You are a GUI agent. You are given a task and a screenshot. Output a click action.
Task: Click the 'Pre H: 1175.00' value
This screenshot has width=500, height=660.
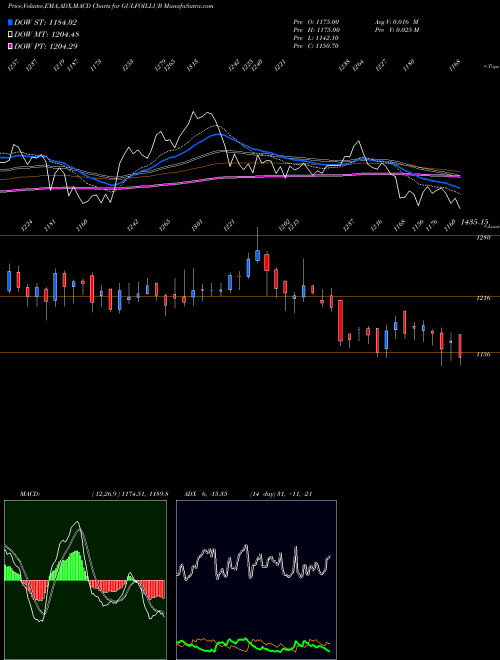coord(316,30)
